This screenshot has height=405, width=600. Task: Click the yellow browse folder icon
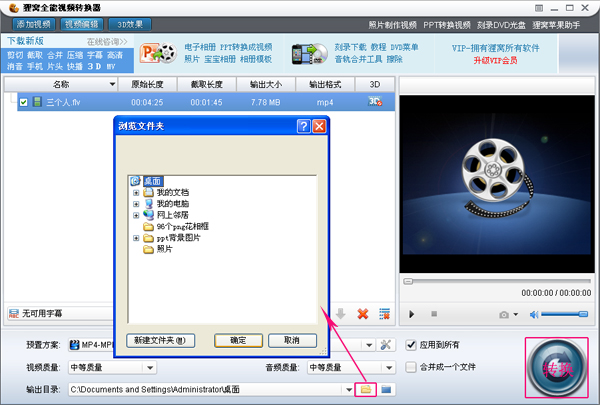tap(366, 390)
